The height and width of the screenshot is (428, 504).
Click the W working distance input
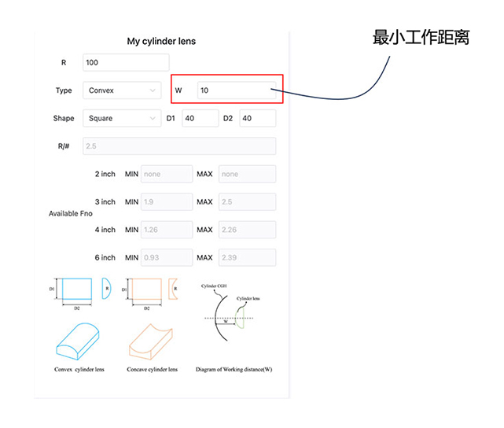pyautogui.click(x=236, y=90)
